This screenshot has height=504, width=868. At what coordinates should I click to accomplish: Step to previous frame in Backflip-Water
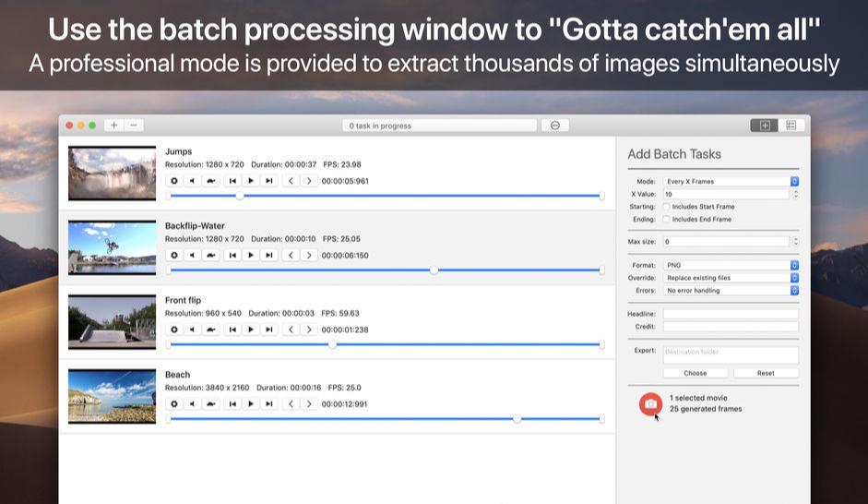click(x=291, y=255)
